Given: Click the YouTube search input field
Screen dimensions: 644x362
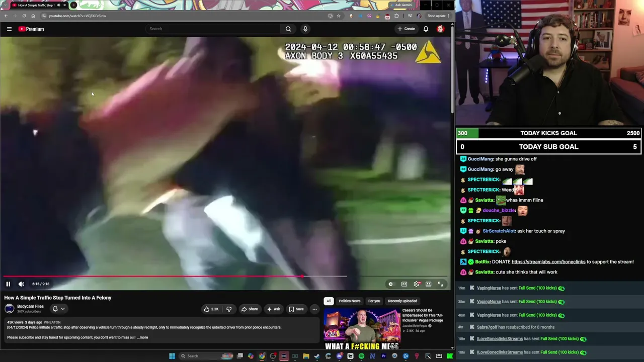Looking at the screenshot, I should click(214, 29).
